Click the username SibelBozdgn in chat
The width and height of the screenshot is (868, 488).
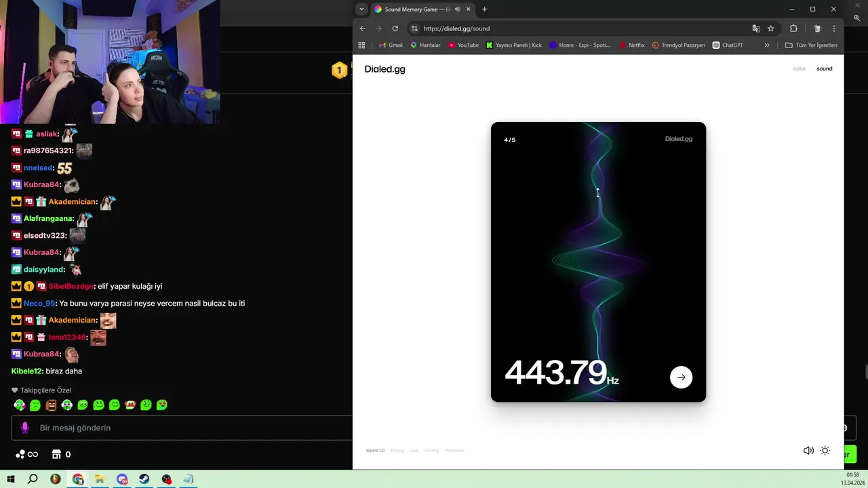coord(71,286)
